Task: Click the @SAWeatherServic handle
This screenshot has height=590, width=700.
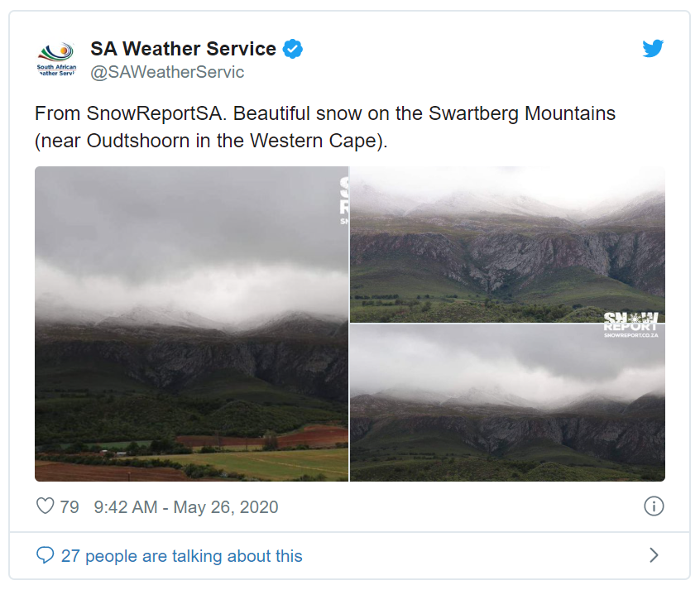Action: click(x=167, y=72)
